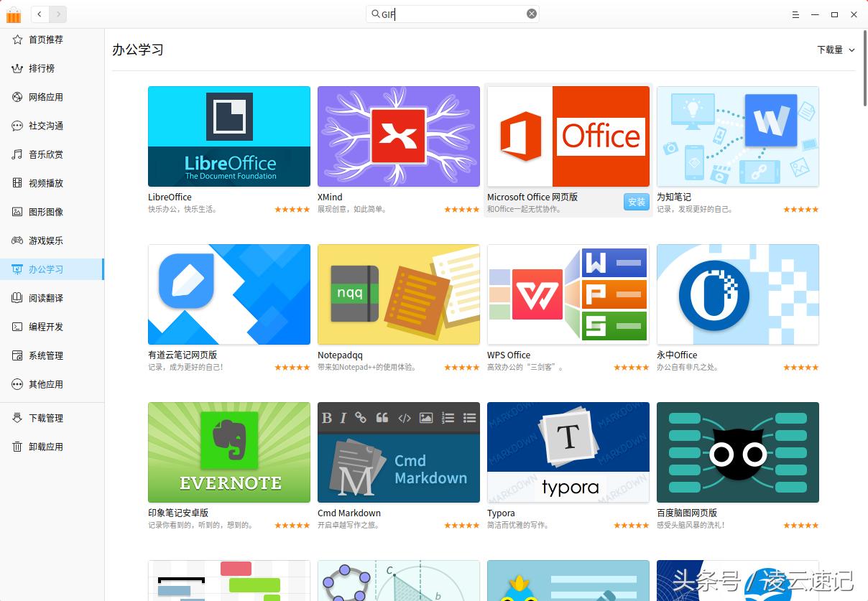Click 安装 on Microsoft Office 网页版
The width and height of the screenshot is (868, 601).
pos(636,202)
